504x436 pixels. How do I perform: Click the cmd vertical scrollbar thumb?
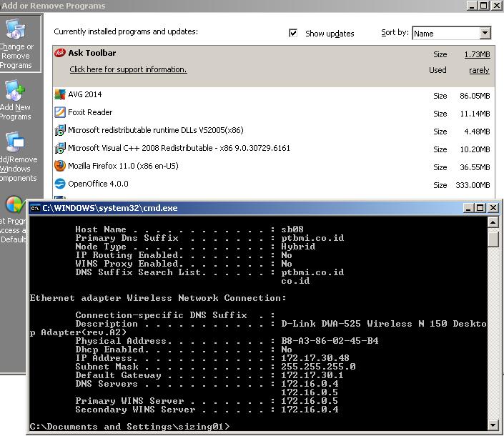[x=493, y=239]
